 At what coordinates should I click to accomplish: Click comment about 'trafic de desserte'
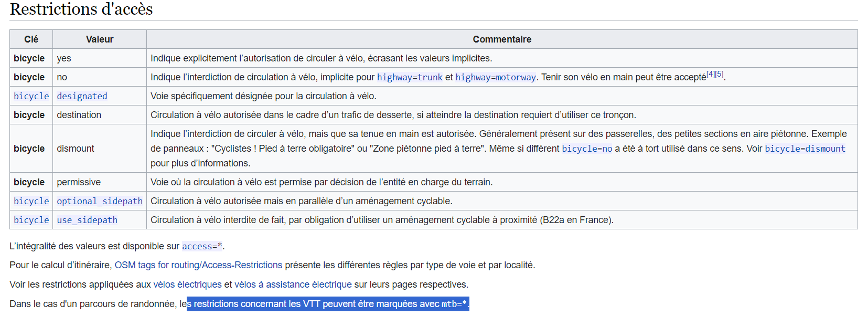393,115
